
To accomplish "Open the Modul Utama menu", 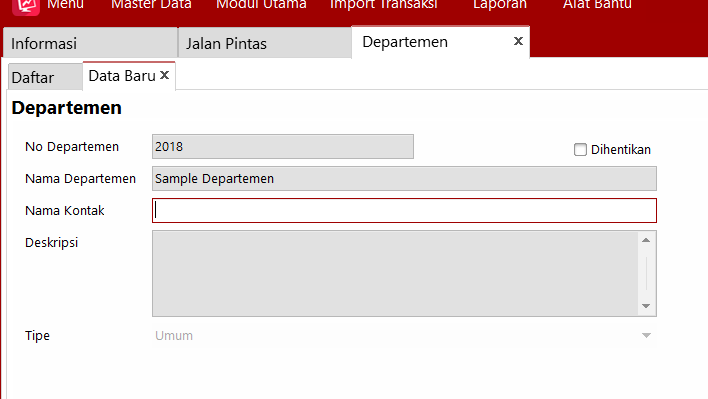I will coord(261,5).
